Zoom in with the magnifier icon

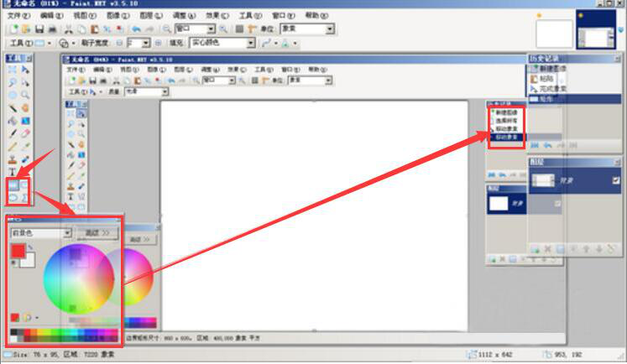point(223,29)
